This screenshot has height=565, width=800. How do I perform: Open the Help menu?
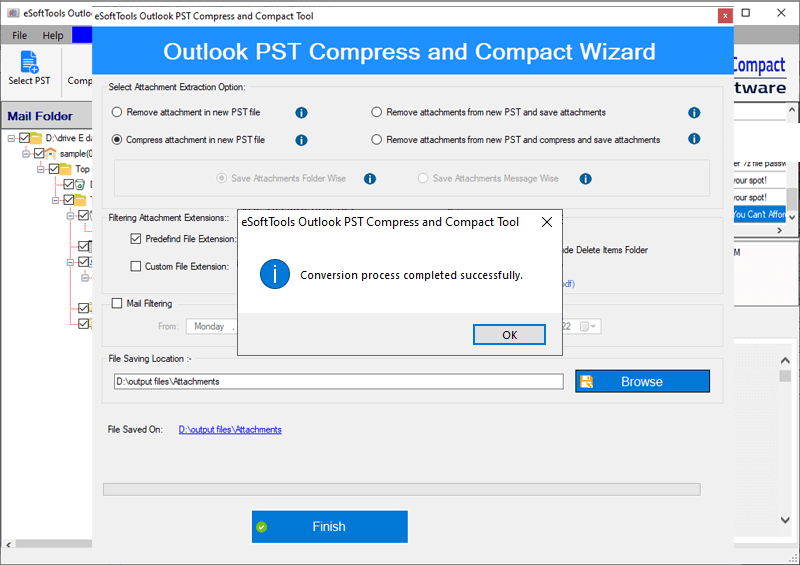pyautogui.click(x=52, y=35)
